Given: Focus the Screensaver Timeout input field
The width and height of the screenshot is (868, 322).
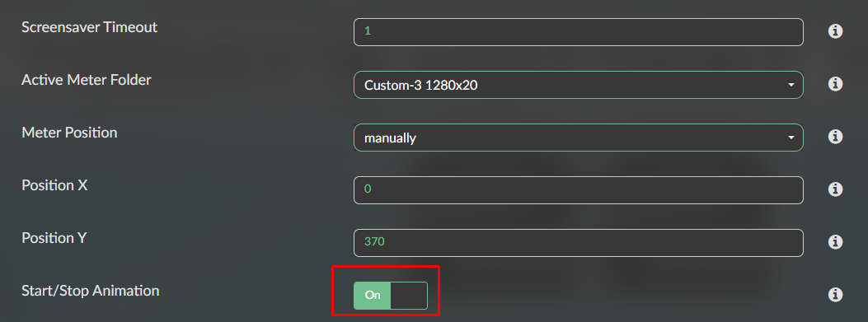Looking at the screenshot, I should (579, 32).
